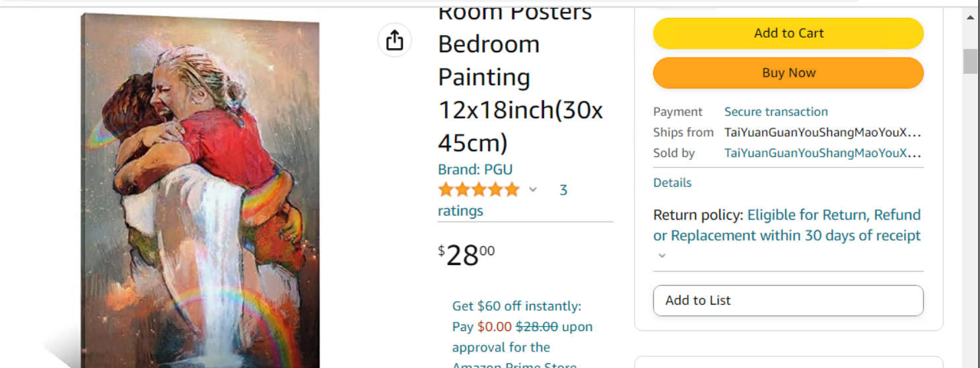Click the orange five-star rating icons
The image size is (980, 368).
coord(479,191)
